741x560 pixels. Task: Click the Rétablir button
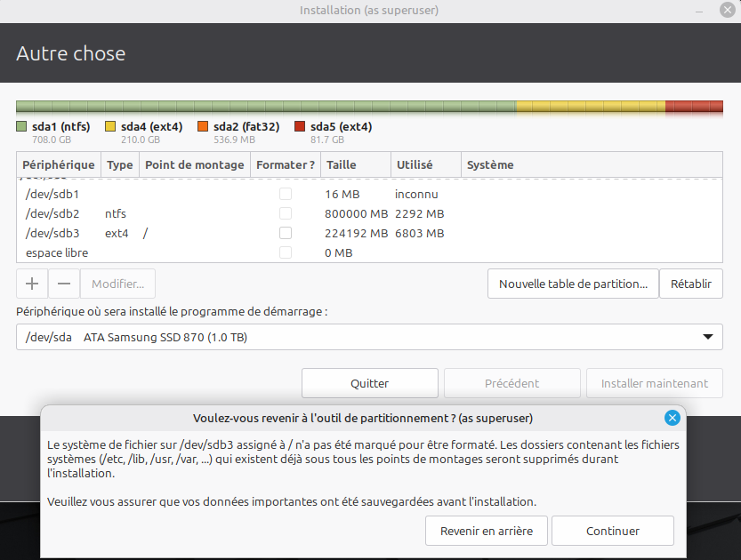[691, 284]
